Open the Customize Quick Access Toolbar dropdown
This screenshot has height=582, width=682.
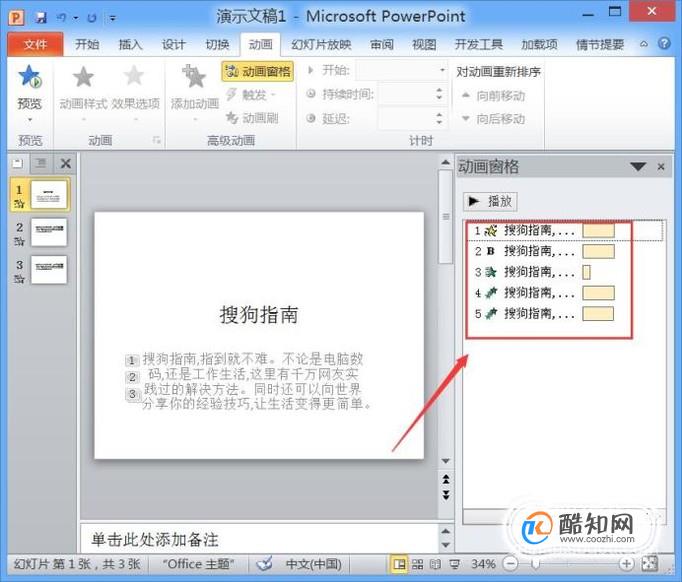point(113,18)
